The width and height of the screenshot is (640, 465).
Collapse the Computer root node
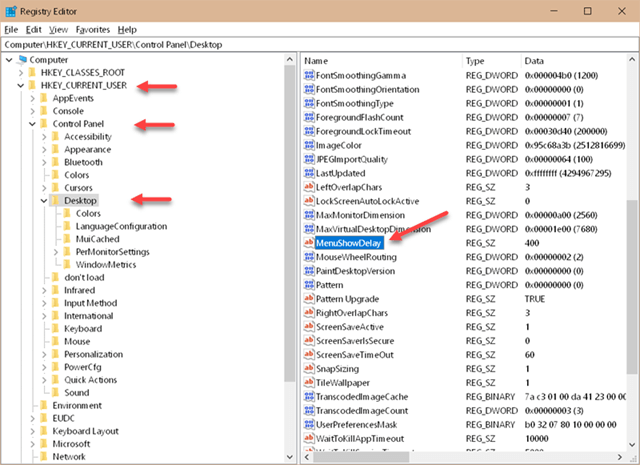pyautogui.click(x=9, y=60)
